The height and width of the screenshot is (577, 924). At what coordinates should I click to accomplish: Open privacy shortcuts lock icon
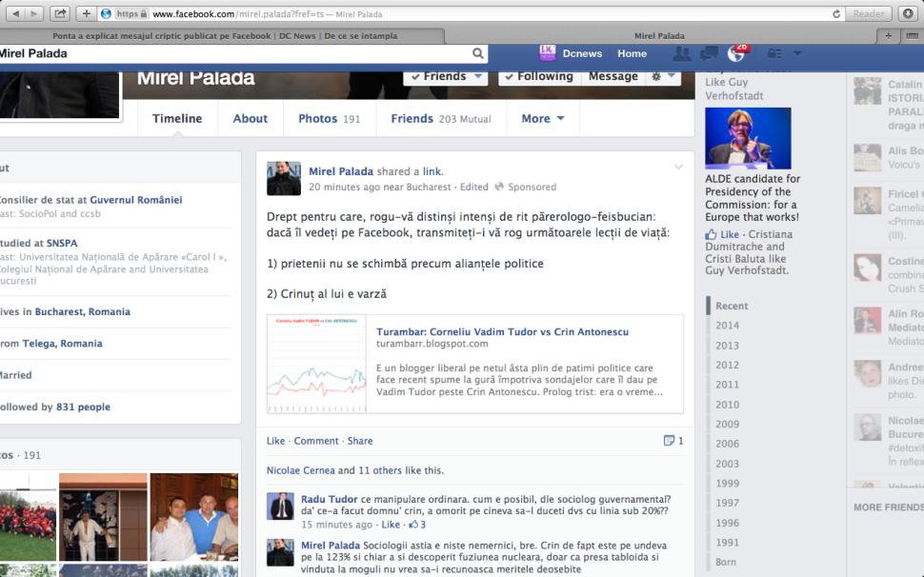coord(774,53)
